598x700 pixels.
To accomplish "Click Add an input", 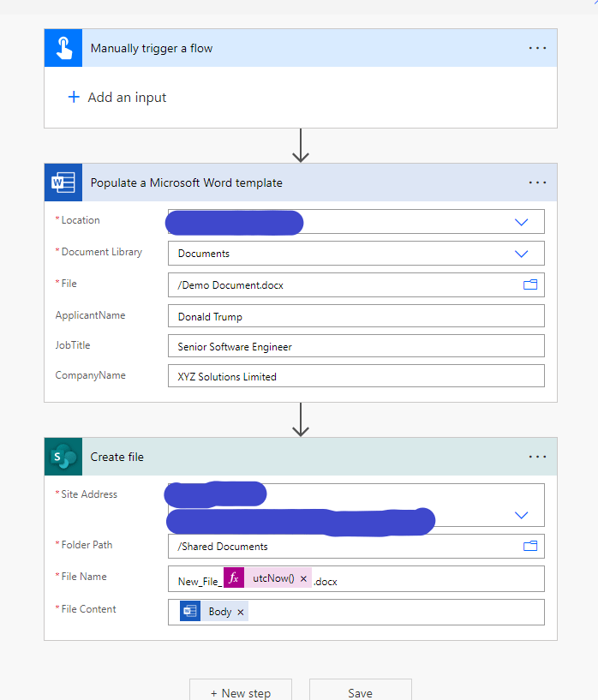I will coord(117,98).
